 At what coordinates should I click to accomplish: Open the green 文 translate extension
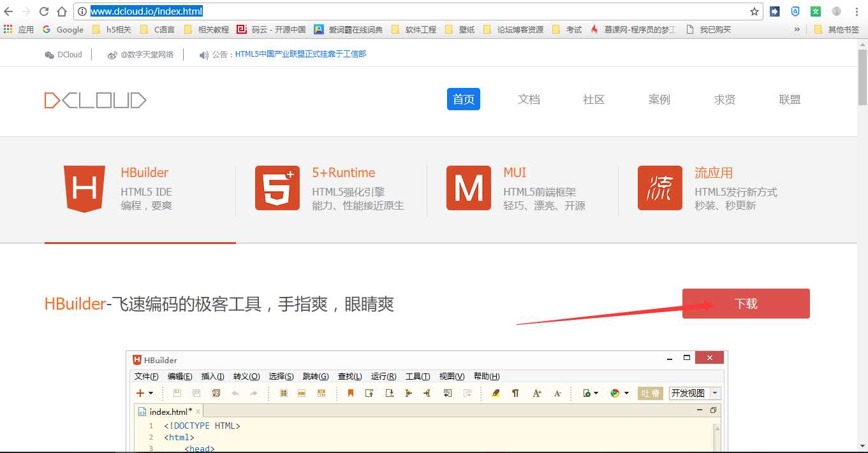coord(816,11)
